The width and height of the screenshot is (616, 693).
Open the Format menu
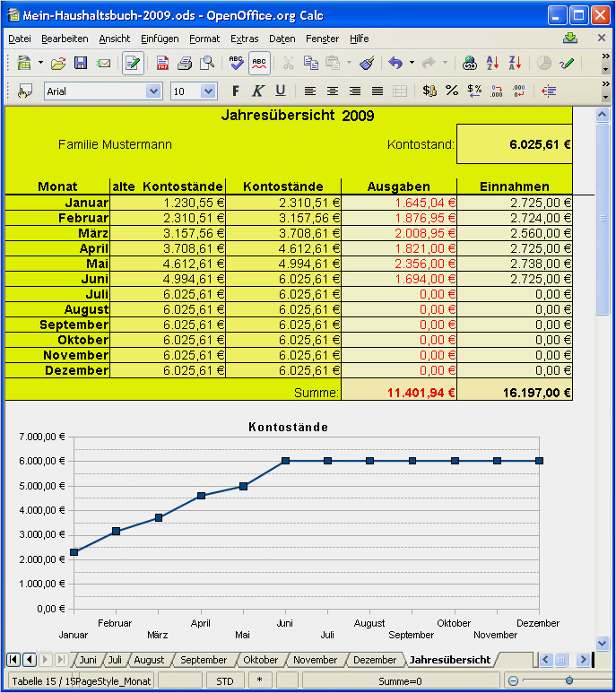(x=204, y=39)
